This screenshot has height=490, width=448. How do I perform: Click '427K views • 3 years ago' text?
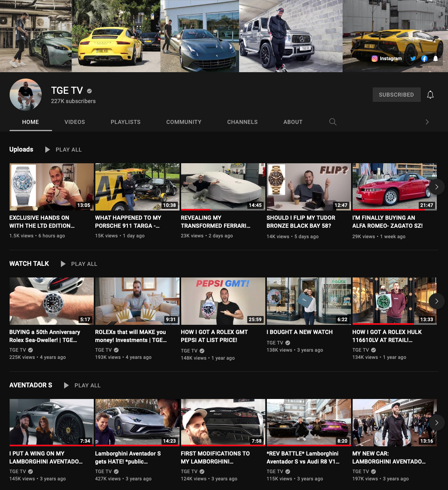pos(123,479)
